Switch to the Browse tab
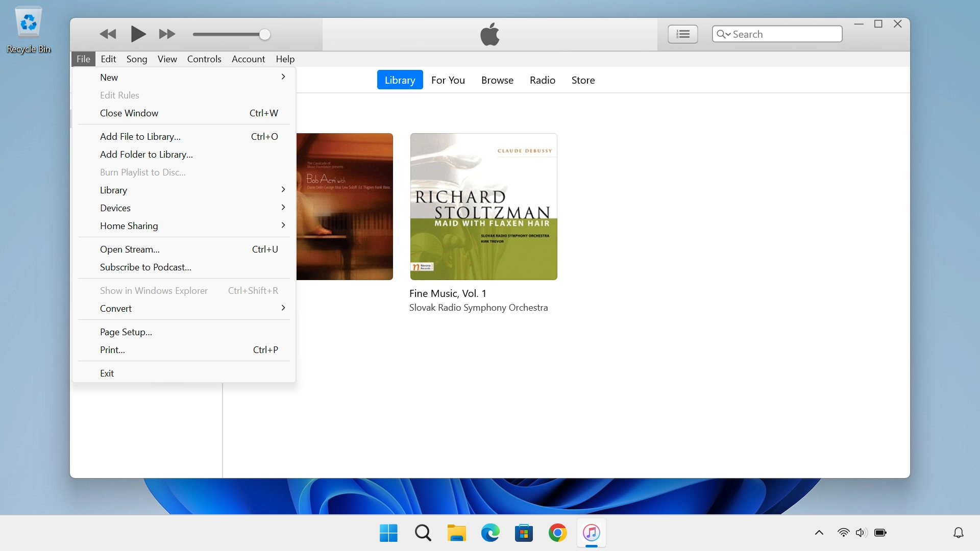Image resolution: width=980 pixels, height=551 pixels. 497,80
